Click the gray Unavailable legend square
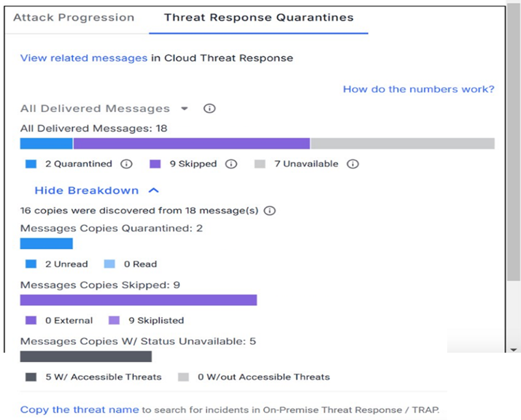 260,164
